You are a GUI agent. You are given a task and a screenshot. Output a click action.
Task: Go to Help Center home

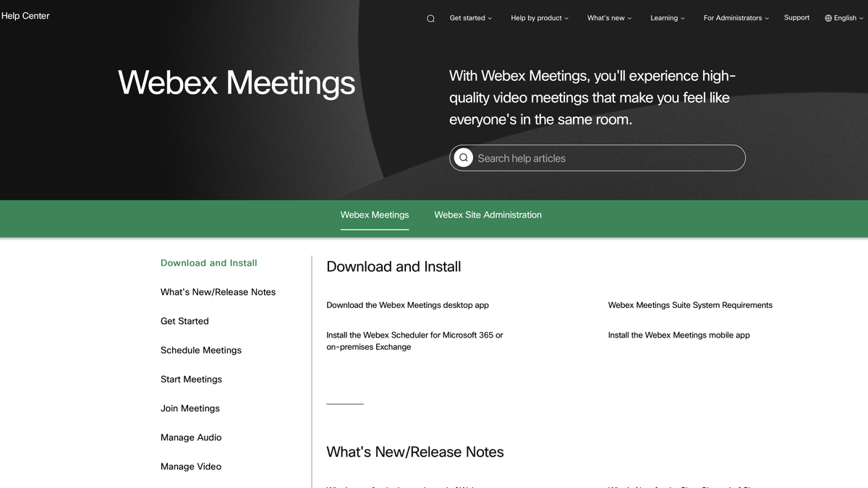pyautogui.click(x=25, y=15)
